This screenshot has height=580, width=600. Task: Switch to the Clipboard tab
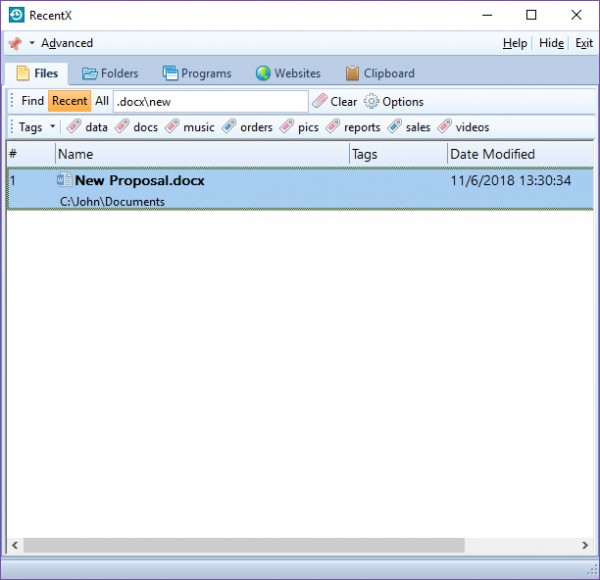coord(380,73)
